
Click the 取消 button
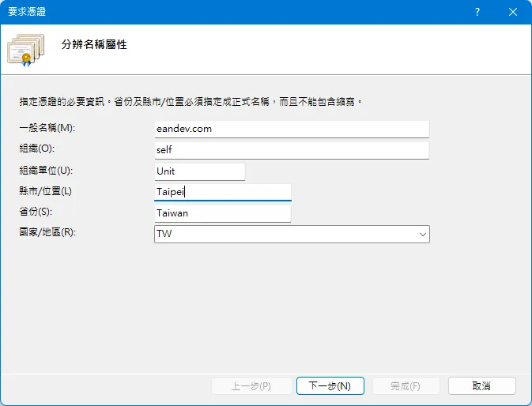481,385
